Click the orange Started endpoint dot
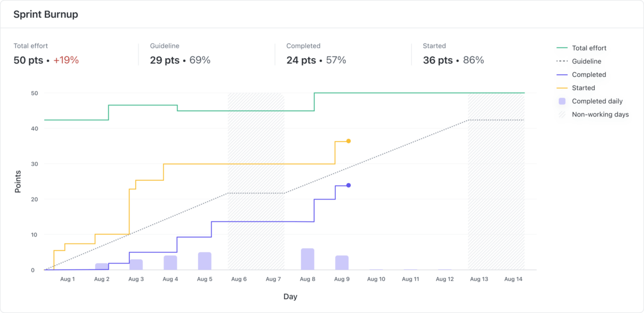Image resolution: width=644 pixels, height=313 pixels. pyautogui.click(x=348, y=141)
